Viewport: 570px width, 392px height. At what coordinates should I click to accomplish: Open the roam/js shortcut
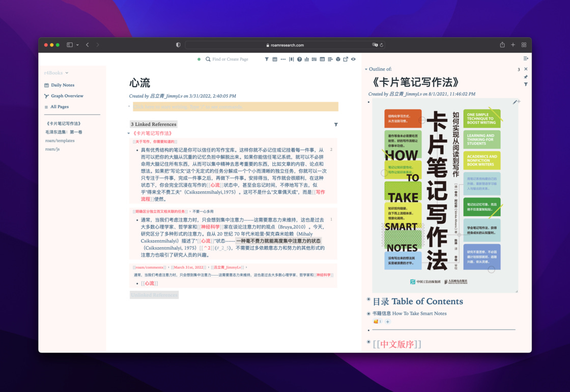pos(52,149)
